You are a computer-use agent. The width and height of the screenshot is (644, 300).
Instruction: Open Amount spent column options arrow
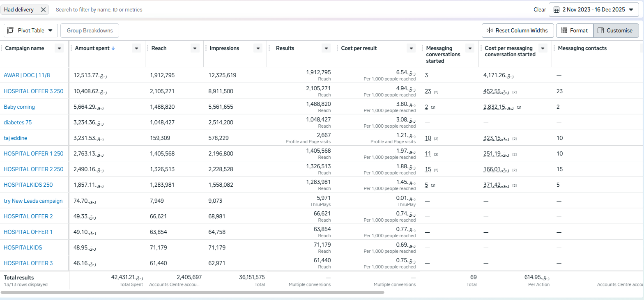136,48
